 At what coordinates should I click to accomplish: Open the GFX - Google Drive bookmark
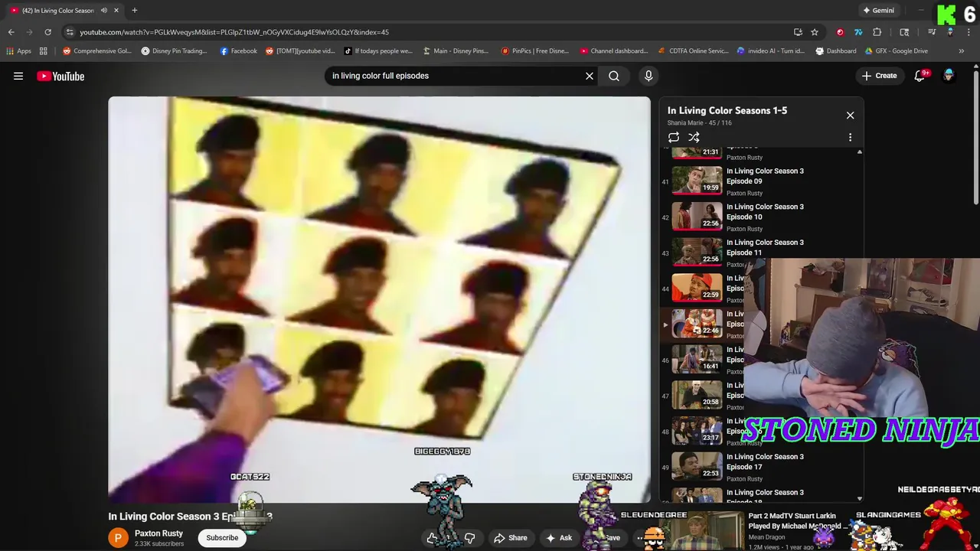[896, 51]
